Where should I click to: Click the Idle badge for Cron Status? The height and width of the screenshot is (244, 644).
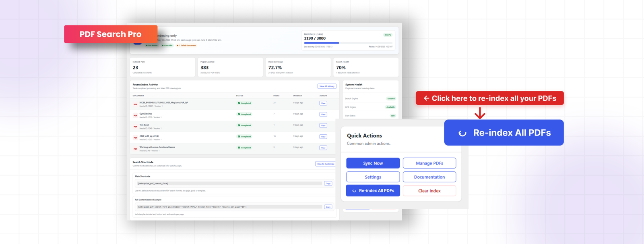tap(393, 116)
